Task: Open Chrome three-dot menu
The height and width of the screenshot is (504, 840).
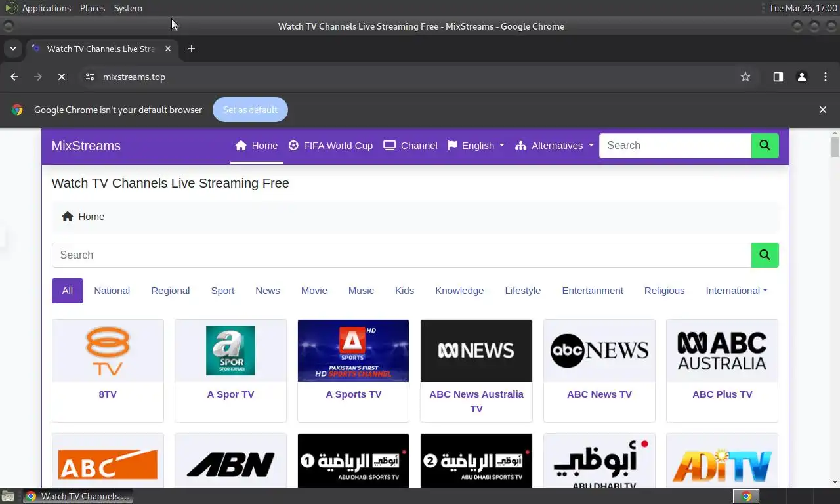Action: tap(826, 77)
